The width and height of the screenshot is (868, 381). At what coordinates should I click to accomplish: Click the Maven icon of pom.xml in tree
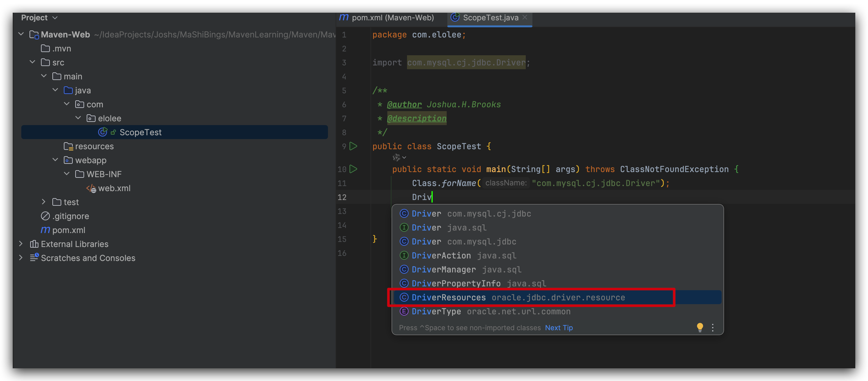pos(45,230)
